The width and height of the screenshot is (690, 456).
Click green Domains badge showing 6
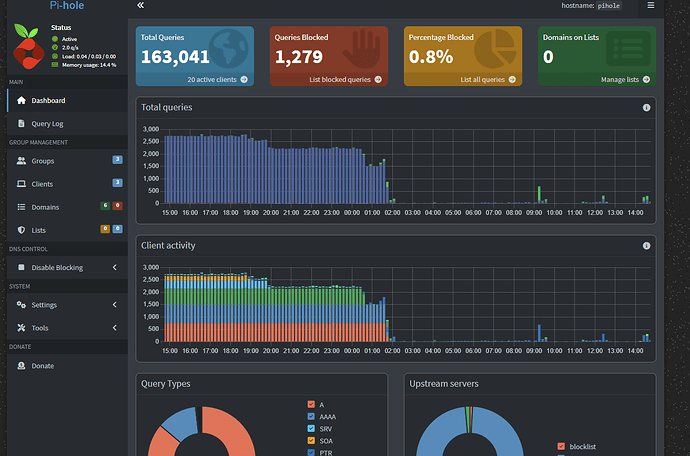click(x=105, y=206)
